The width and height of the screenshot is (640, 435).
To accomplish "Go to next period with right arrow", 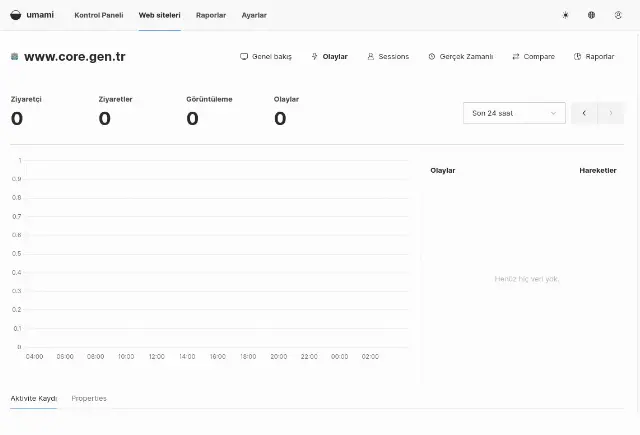I will click(611, 113).
